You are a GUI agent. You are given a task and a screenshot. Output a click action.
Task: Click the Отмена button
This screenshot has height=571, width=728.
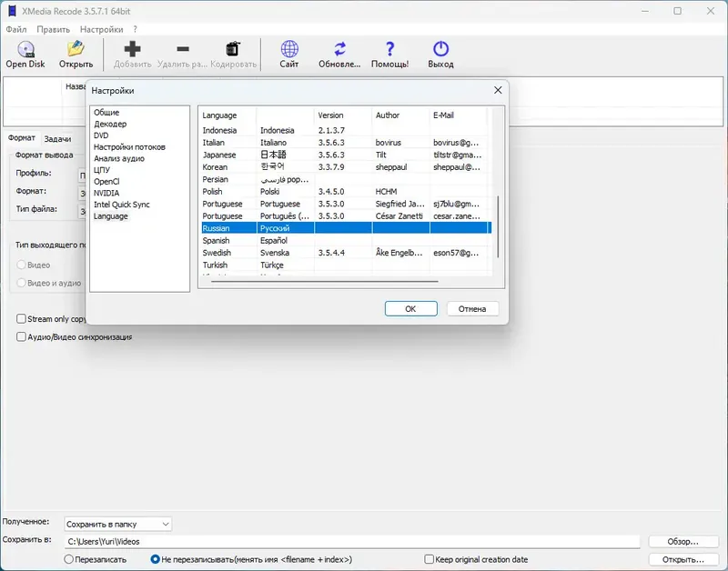(472, 309)
